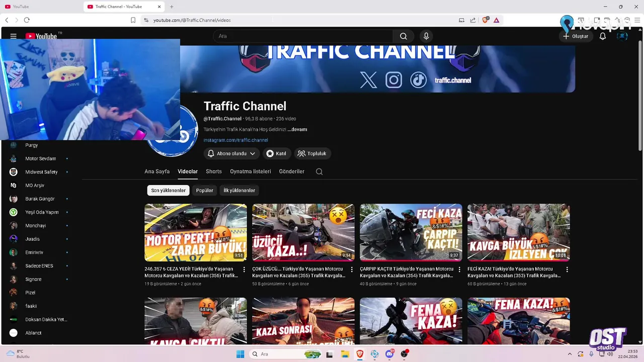Open Midwest Safety channel avatar in sidebar
The image size is (644, 362).
point(14,172)
